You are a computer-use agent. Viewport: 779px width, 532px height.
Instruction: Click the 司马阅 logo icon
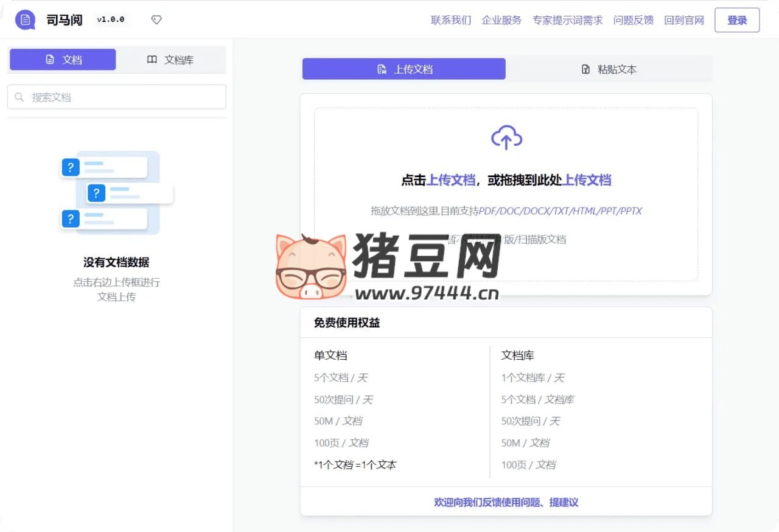click(24, 19)
